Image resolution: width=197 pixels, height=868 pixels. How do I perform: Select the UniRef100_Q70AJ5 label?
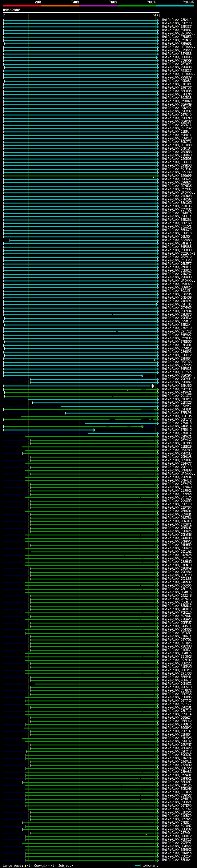click(177, 423)
